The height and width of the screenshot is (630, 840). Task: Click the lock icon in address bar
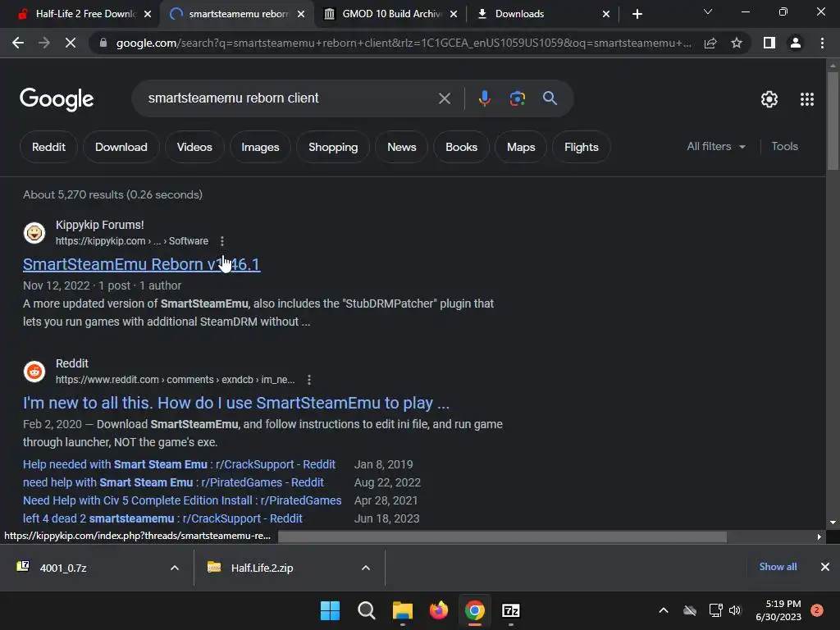(103, 43)
